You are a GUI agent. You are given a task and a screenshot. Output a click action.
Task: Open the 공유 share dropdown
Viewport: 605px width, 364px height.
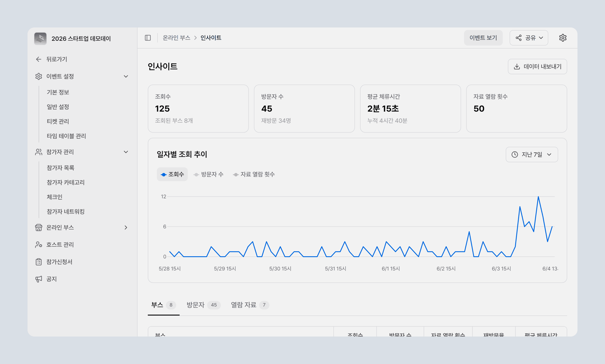[x=529, y=38]
